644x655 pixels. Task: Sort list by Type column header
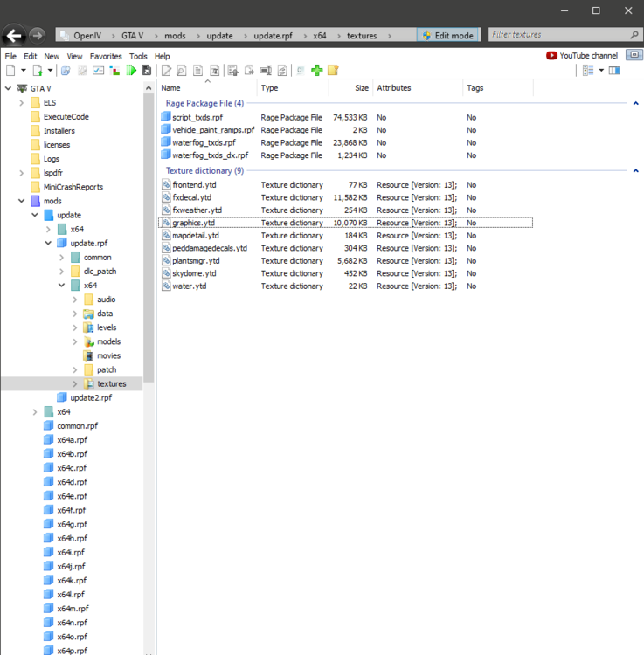[294, 87]
